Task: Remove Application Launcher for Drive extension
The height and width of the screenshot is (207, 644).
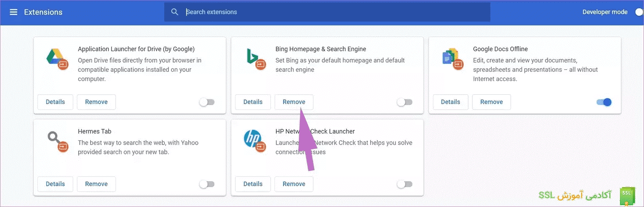Action: click(x=96, y=102)
